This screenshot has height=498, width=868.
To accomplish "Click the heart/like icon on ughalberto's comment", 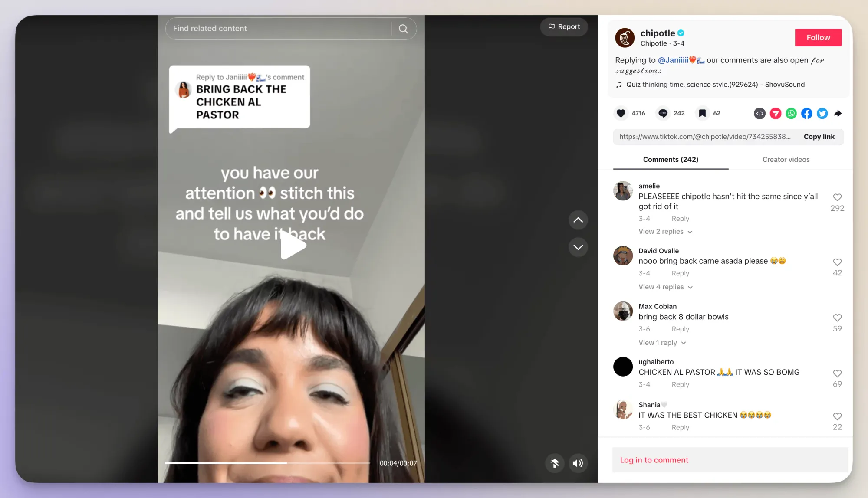I will click(x=837, y=372).
